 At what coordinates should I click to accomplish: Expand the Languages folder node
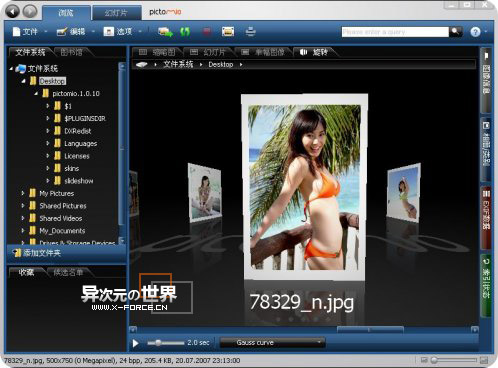48,143
